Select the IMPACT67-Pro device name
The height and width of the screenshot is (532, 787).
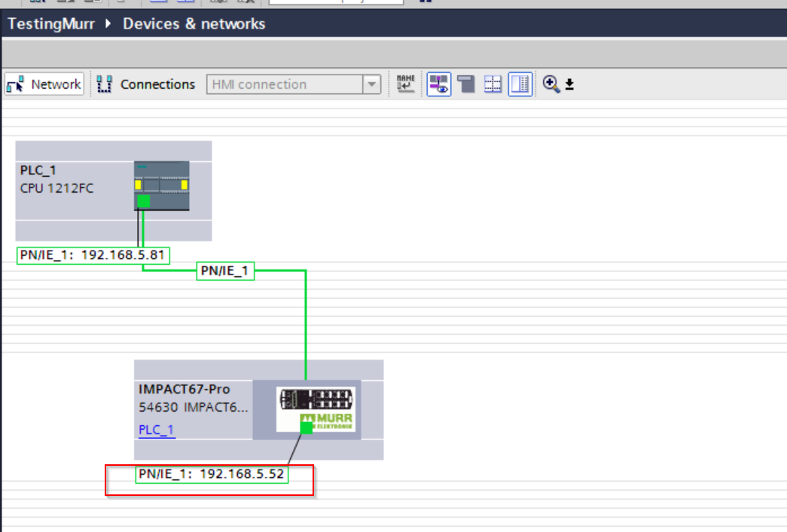(x=185, y=389)
